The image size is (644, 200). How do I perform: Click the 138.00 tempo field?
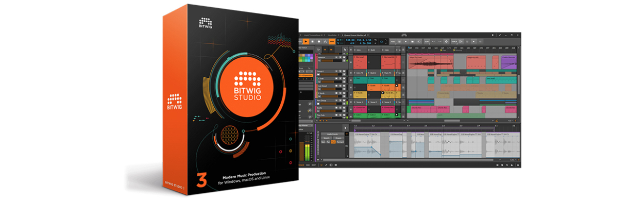pyautogui.click(x=350, y=40)
